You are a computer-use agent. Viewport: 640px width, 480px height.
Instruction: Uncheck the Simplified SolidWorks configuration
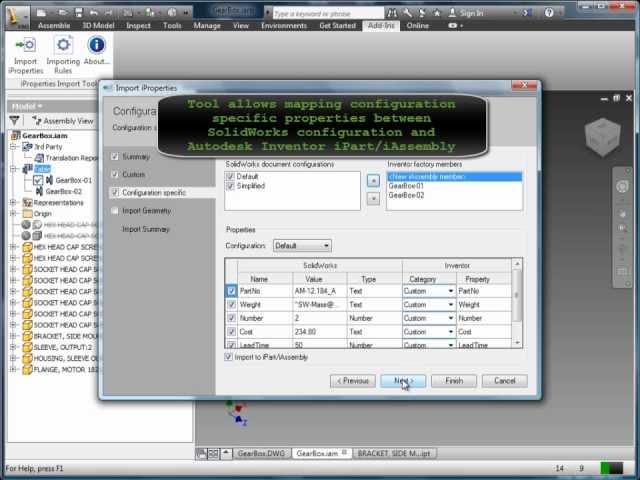click(x=230, y=186)
